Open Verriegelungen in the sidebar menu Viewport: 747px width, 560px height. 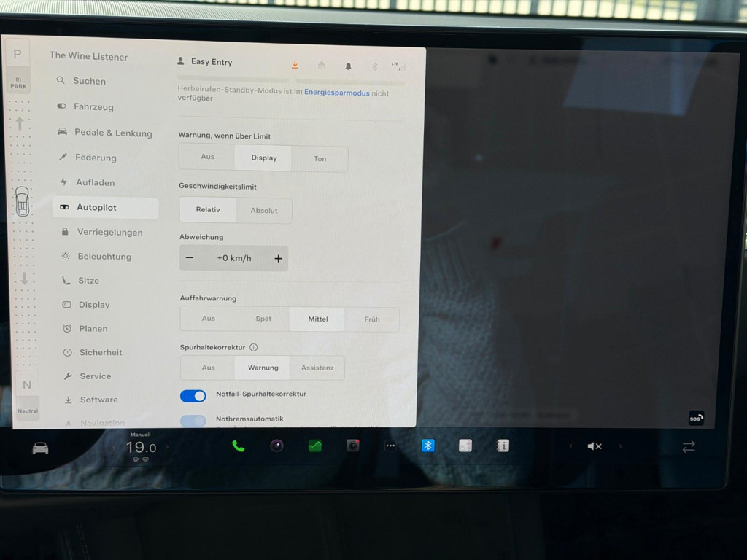tap(109, 232)
